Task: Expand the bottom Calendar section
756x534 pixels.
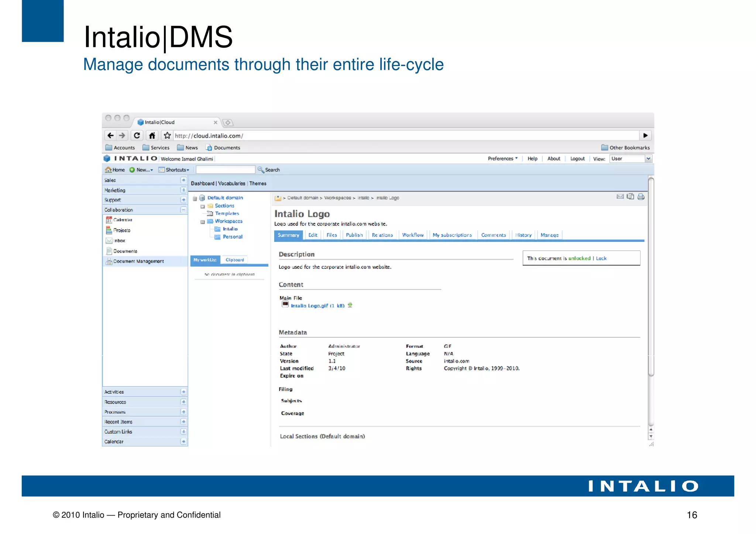Action: coord(183,441)
